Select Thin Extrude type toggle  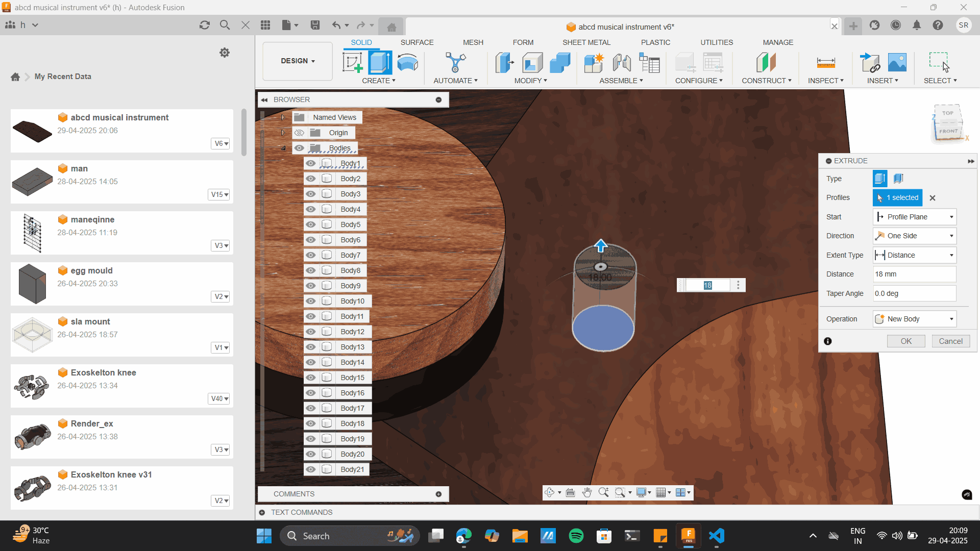pos(898,179)
